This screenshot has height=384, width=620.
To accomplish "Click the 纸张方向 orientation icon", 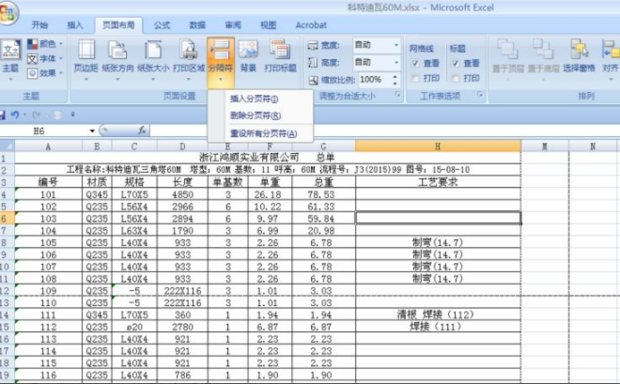I will (118, 50).
